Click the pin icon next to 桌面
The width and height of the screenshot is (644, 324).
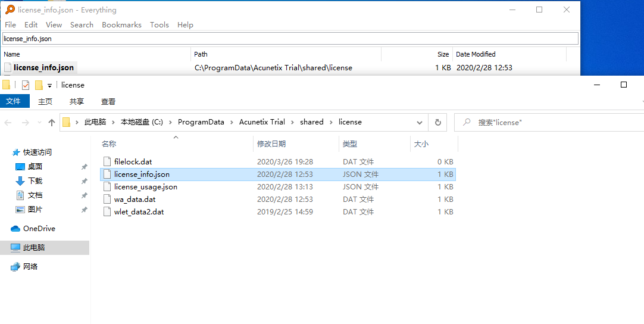coord(84,167)
